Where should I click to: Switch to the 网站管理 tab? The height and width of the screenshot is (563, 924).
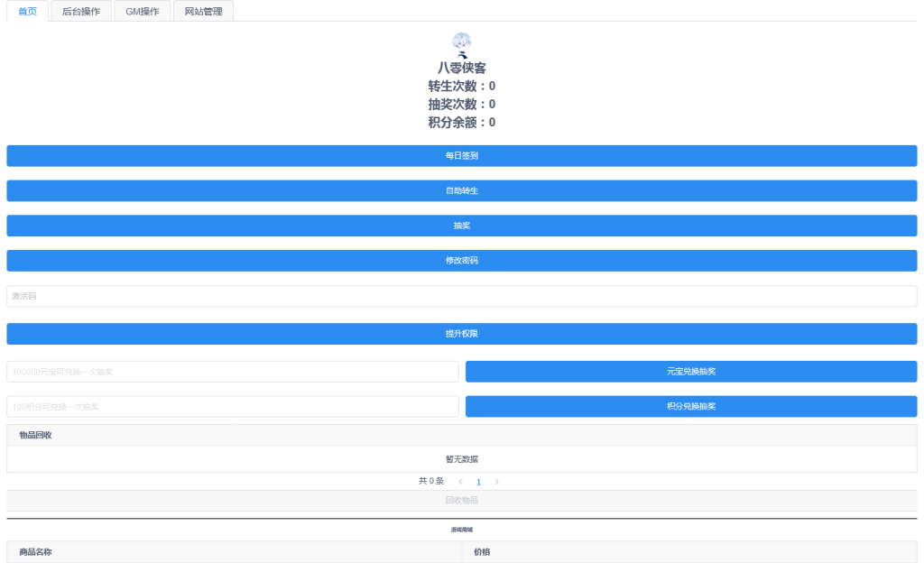pyautogui.click(x=203, y=11)
